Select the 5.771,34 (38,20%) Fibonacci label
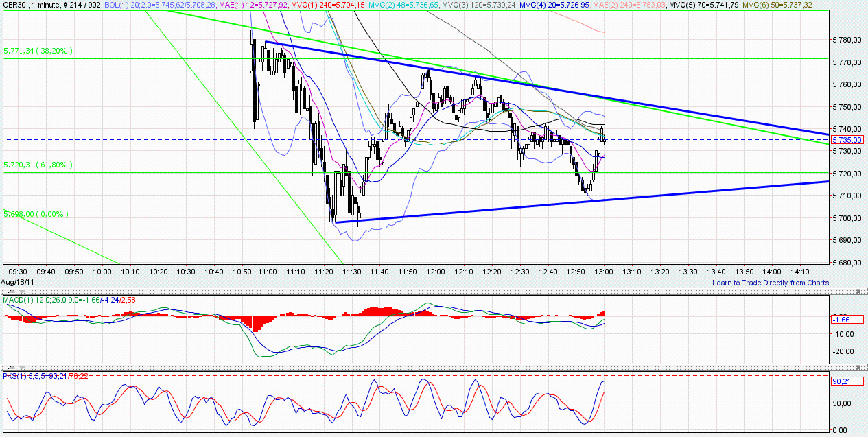The width and height of the screenshot is (868, 437). (x=38, y=51)
